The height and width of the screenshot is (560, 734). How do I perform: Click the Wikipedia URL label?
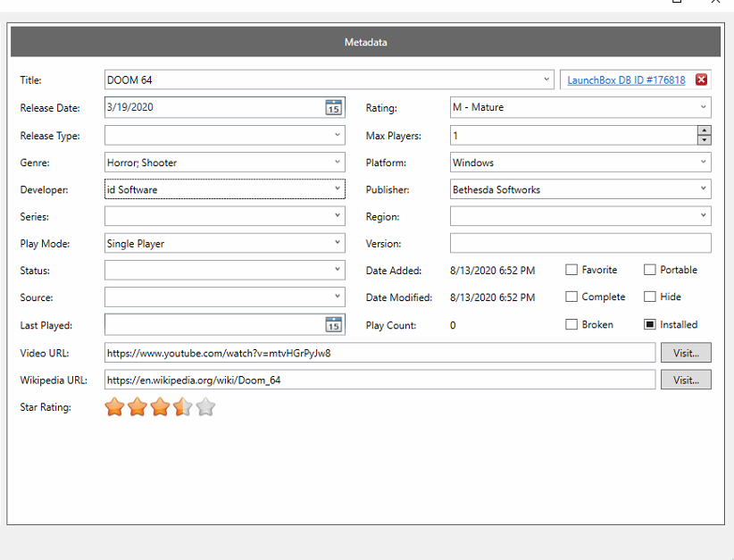54,380
